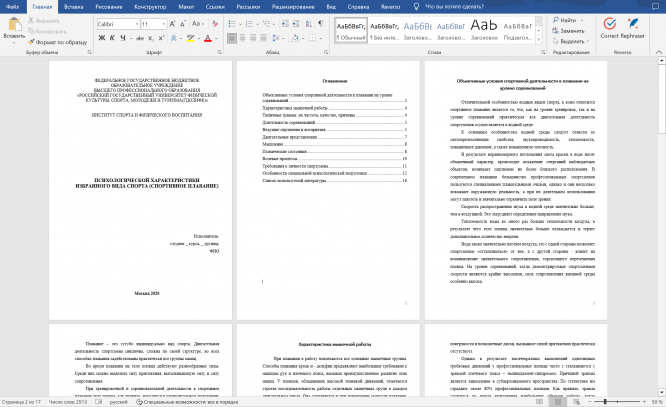Click Формат по образцу format painter
The height and width of the screenshot is (407, 666).
pyautogui.click(x=58, y=42)
